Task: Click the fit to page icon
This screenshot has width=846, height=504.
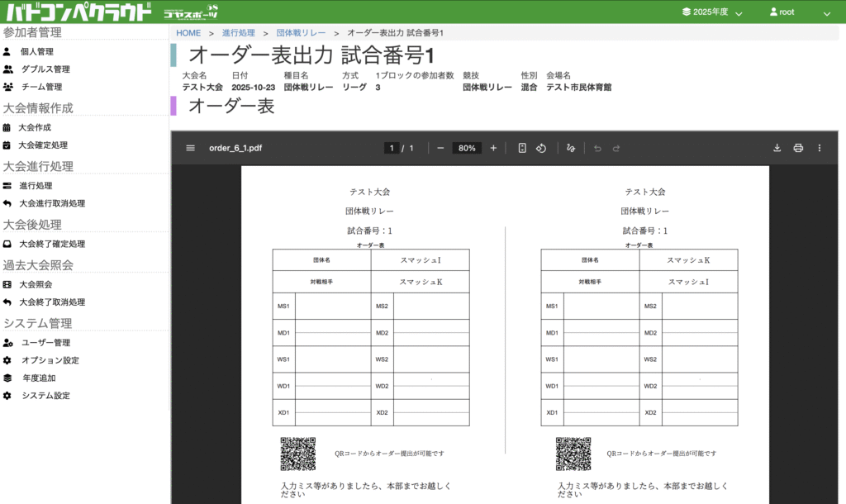Action: point(522,148)
